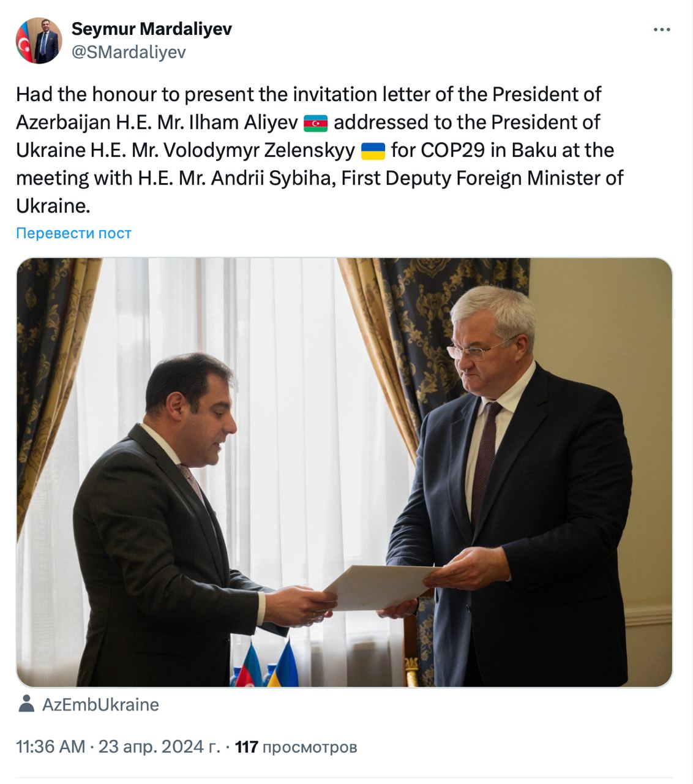Image resolution: width=693 pixels, height=784 pixels.
Task: Click the 11:36 AM timestamp
Action: coord(50,747)
